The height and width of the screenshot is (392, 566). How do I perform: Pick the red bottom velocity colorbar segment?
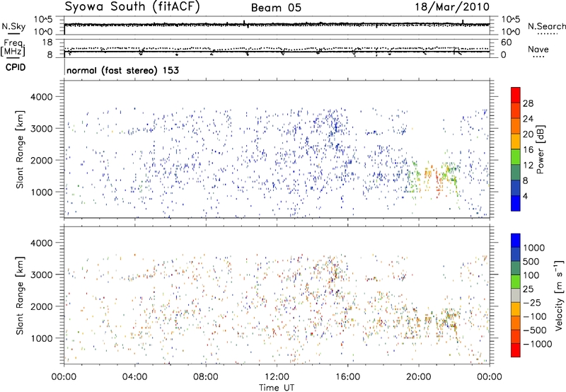tap(516, 350)
